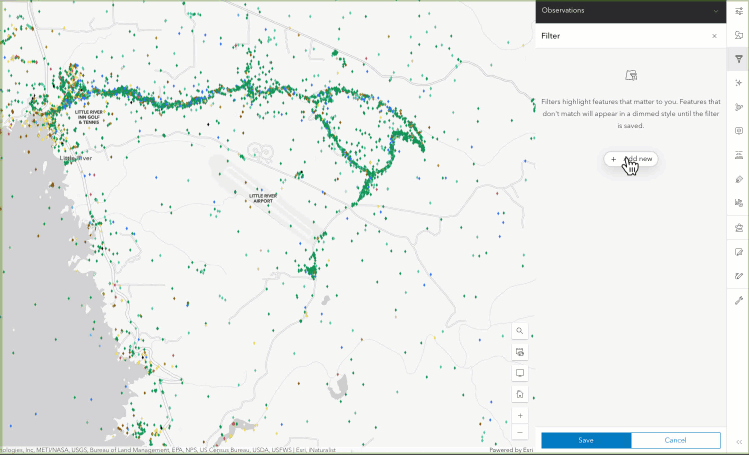Click the map attribution text at bottom
The height and width of the screenshot is (455, 749).
[x=168, y=450]
